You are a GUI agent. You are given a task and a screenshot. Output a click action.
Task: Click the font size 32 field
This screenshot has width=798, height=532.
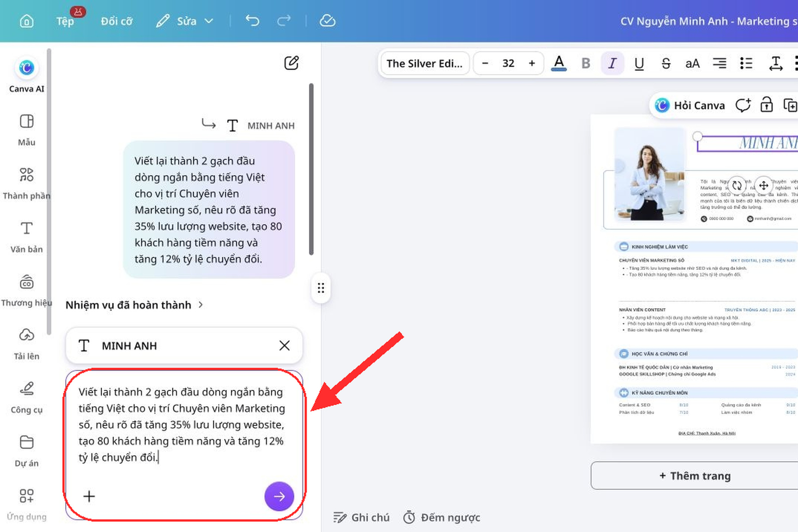click(x=509, y=63)
